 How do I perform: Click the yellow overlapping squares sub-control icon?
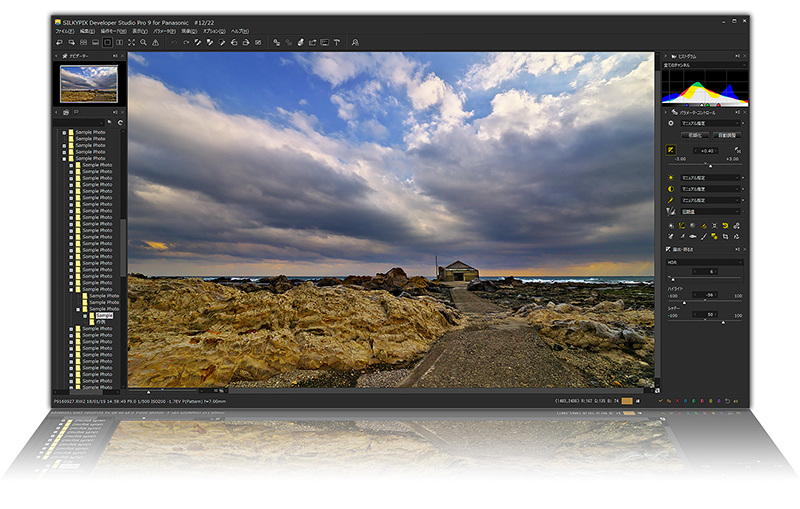[714, 236]
